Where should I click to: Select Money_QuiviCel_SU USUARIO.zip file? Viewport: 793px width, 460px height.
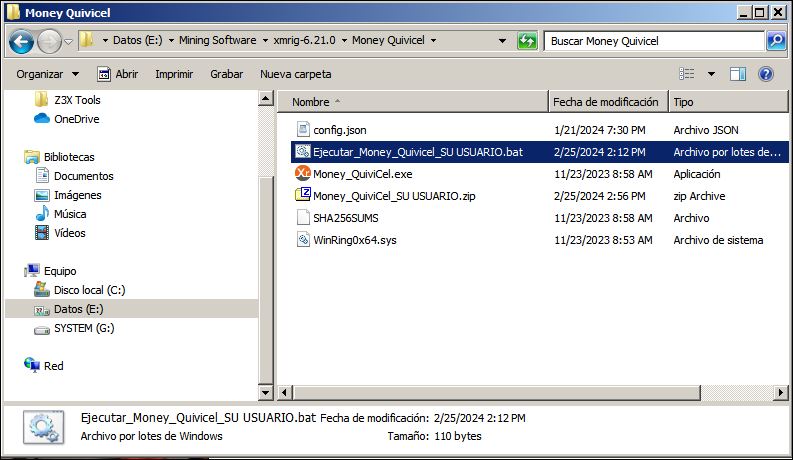pos(394,196)
